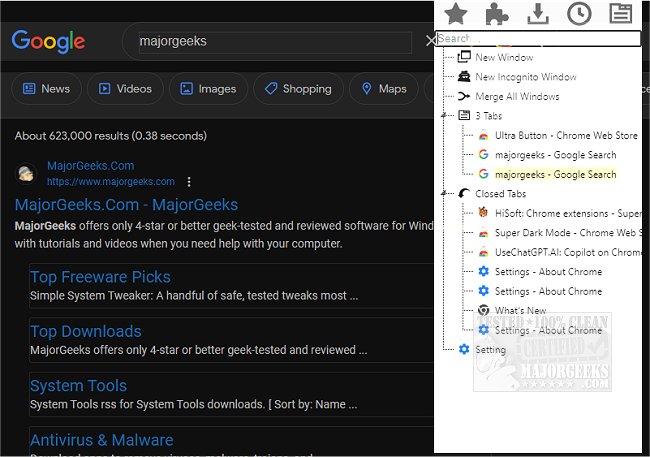Open the history clock icon

click(x=578, y=14)
